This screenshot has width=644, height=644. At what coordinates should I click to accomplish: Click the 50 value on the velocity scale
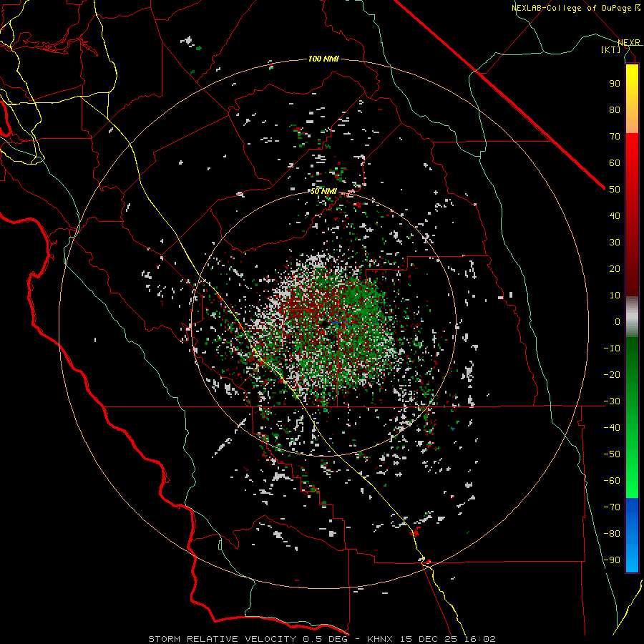(x=615, y=190)
